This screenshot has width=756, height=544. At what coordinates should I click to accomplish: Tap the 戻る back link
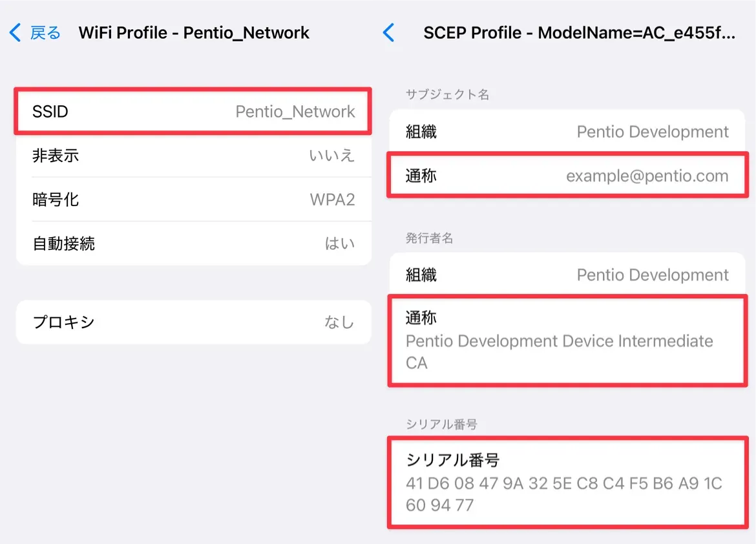coord(45,32)
